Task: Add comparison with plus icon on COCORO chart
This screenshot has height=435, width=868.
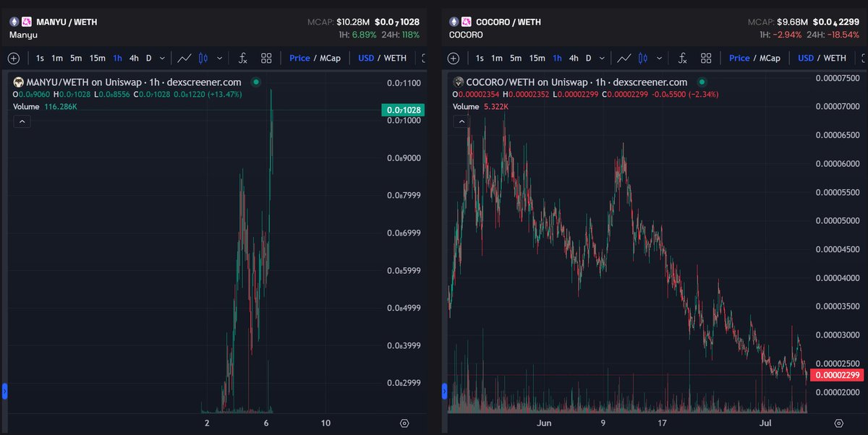Action: [x=454, y=58]
